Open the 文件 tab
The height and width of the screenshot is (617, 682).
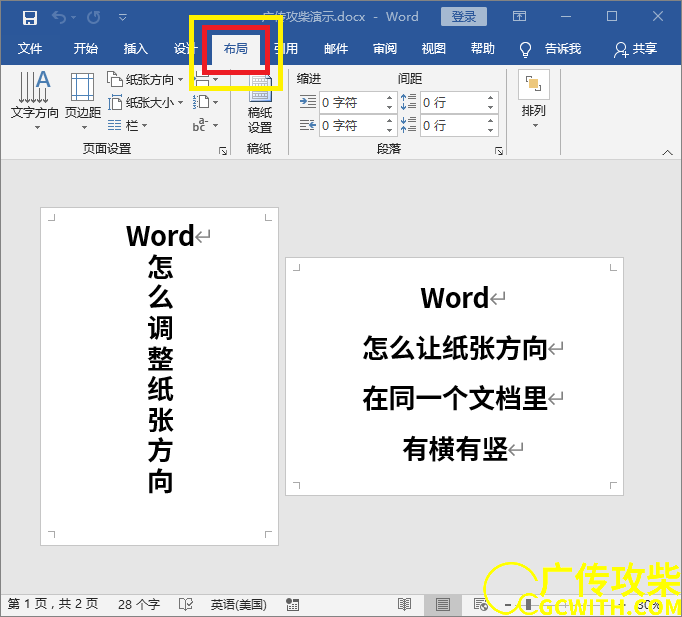30,48
